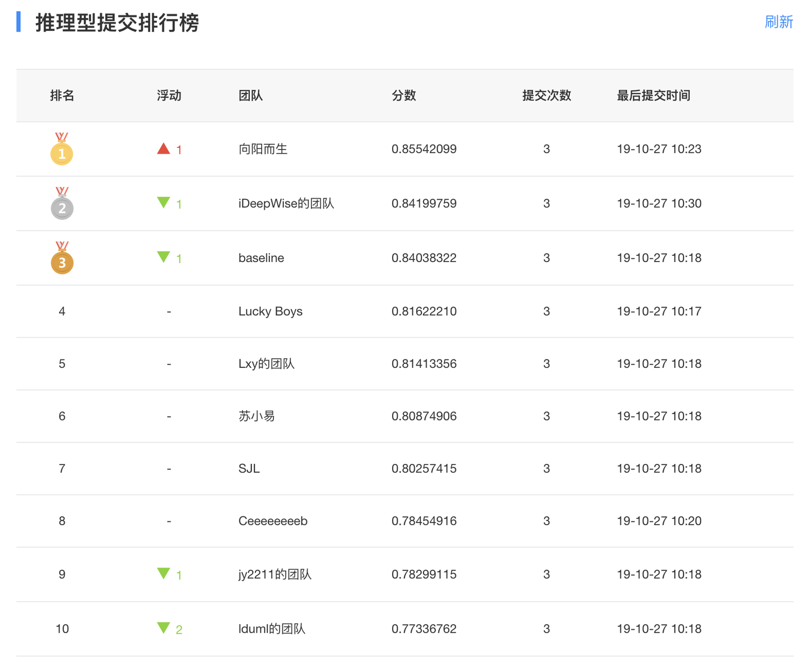Click the silver second-place medal icon
This screenshot has height=672, width=810.
[x=62, y=204]
